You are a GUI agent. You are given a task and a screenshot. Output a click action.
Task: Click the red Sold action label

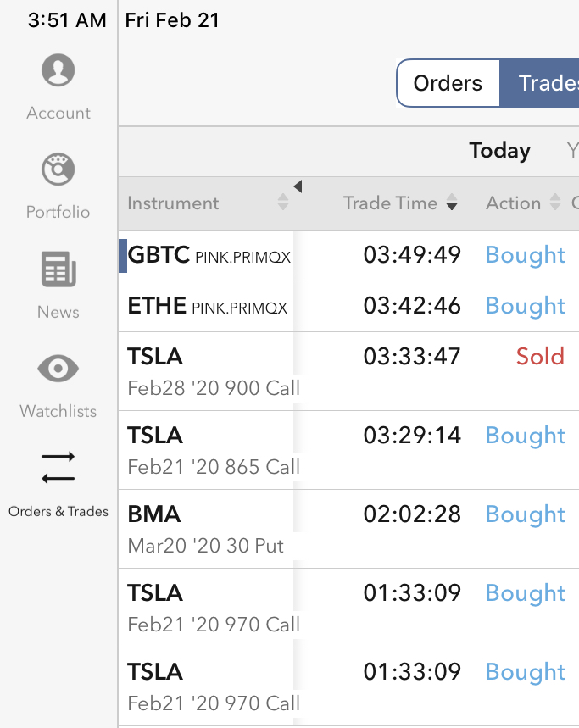point(540,356)
